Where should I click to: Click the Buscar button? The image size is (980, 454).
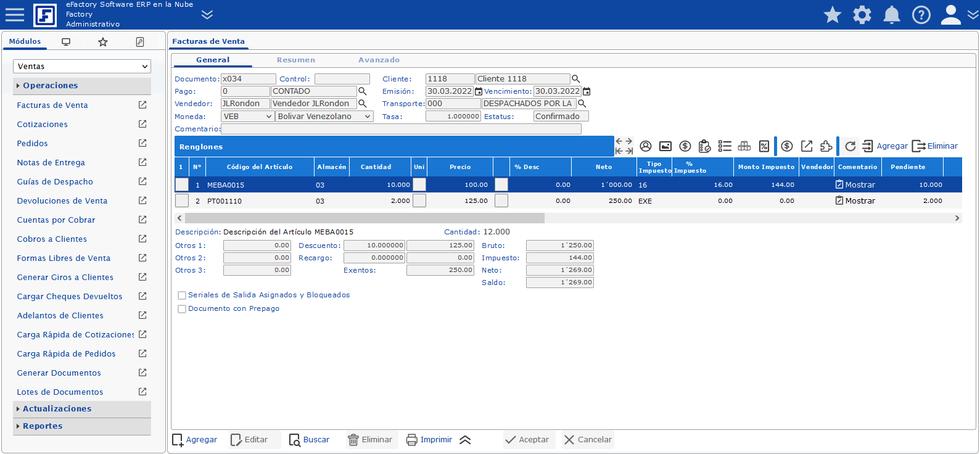[x=310, y=440]
